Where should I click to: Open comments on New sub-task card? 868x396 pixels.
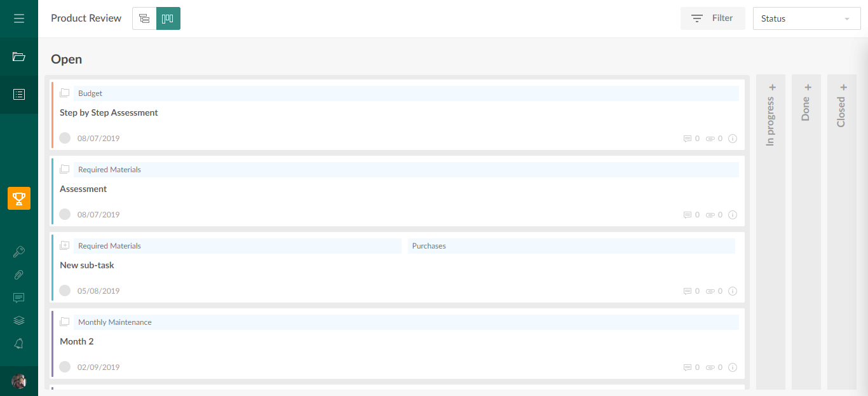point(691,291)
